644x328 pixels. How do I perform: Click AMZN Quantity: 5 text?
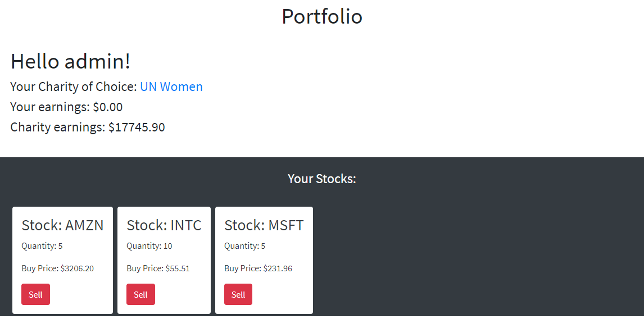coord(42,246)
